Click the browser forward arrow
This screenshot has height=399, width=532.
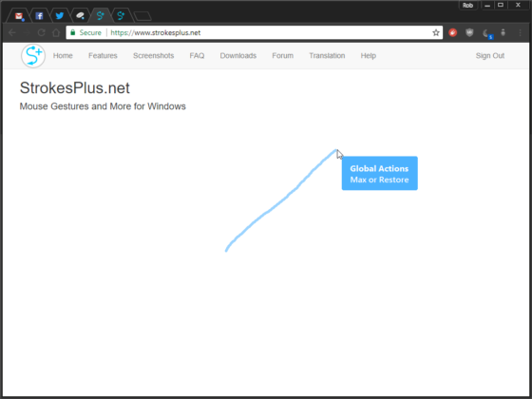click(x=28, y=32)
